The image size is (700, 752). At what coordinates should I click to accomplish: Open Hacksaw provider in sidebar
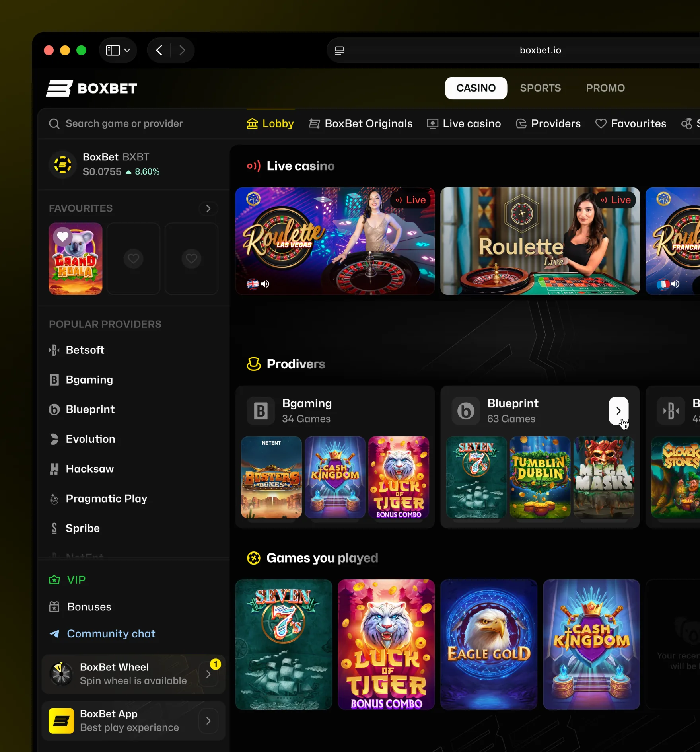click(x=82, y=469)
